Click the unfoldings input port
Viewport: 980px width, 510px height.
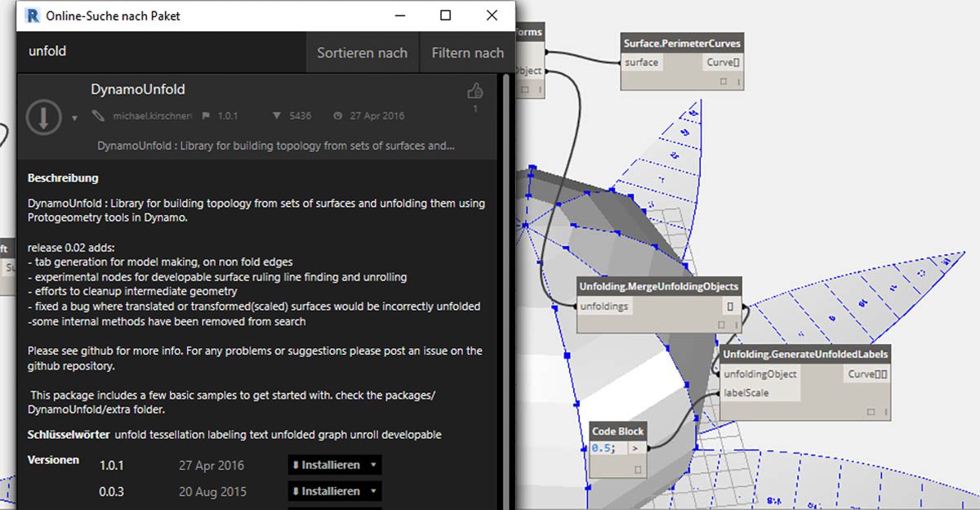pyautogui.click(x=604, y=306)
